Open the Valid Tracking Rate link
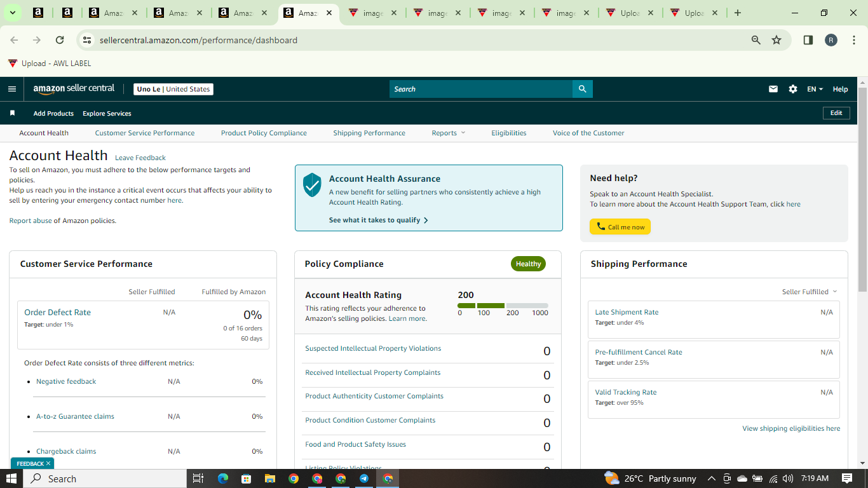This screenshot has width=868, height=488. (626, 392)
